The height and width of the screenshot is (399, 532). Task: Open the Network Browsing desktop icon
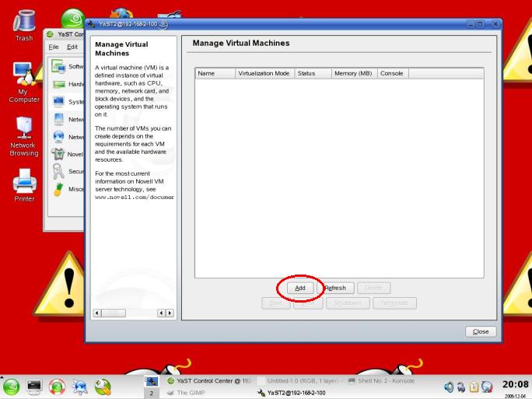pyautogui.click(x=24, y=128)
